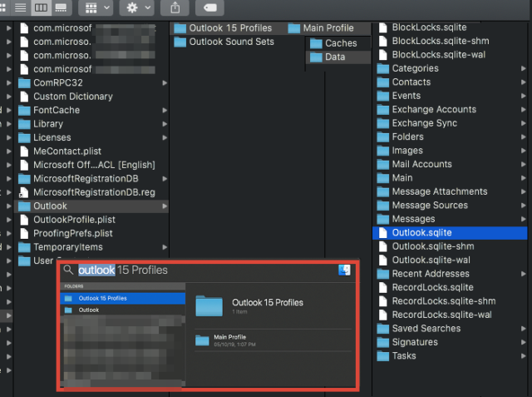Open the gear action menu

[x=137, y=7]
